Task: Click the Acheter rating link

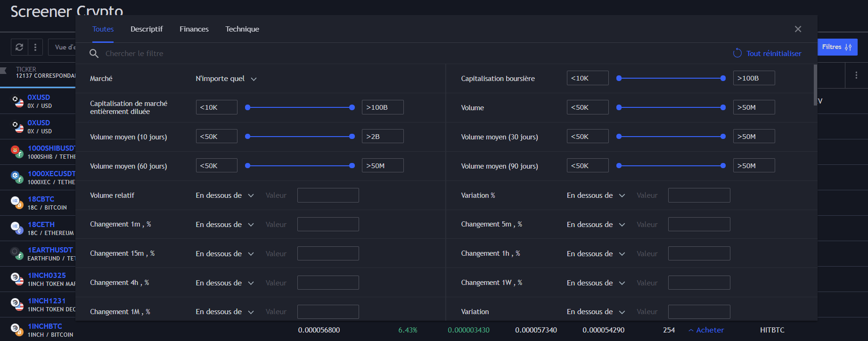Action: [x=706, y=330]
